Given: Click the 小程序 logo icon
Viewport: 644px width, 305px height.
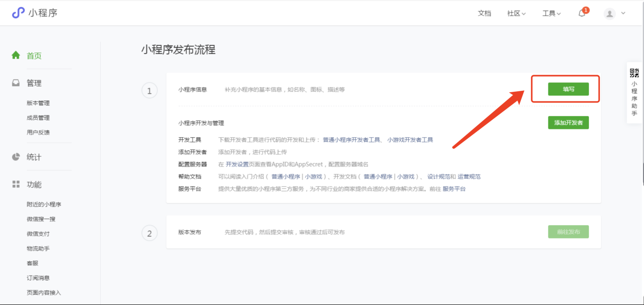Looking at the screenshot, I should coord(18,13).
